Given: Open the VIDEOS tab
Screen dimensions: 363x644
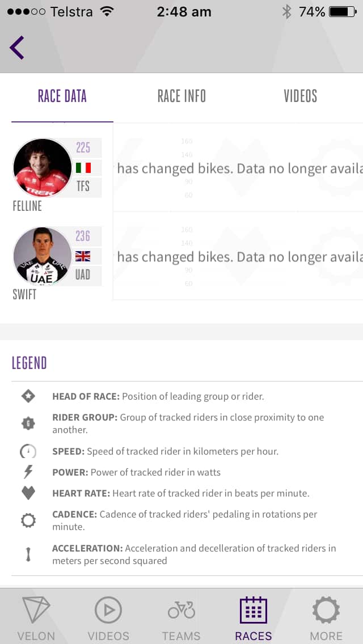Looking at the screenshot, I should click(300, 96).
